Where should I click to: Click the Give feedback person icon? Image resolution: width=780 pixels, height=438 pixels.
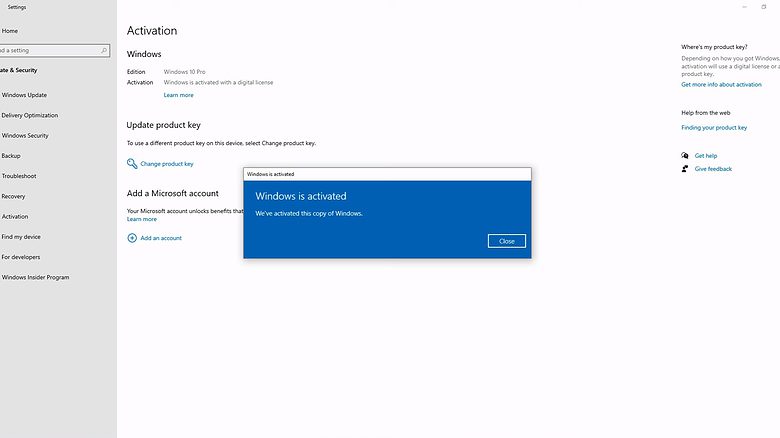685,169
